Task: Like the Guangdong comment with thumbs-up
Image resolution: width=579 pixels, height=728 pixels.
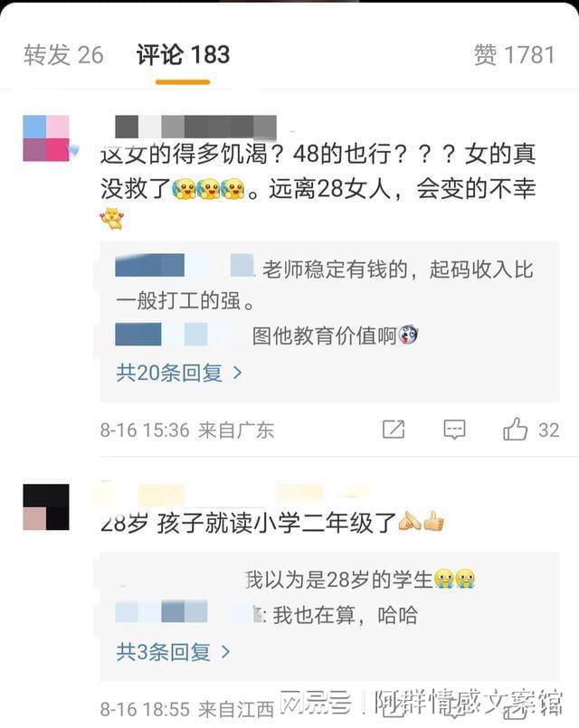Action: pos(516,429)
